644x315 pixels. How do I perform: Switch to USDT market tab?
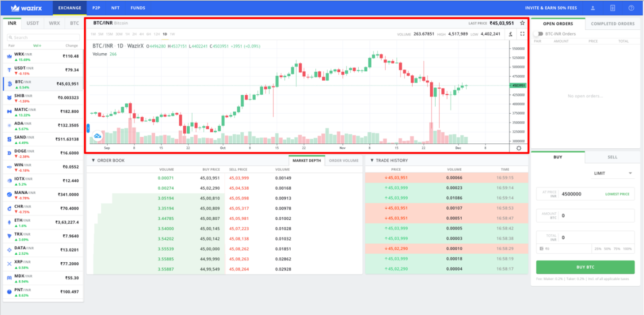pos(33,23)
